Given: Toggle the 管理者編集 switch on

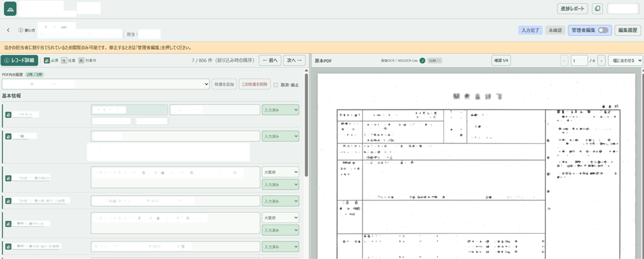Looking at the screenshot, I should pyautogui.click(x=603, y=30).
